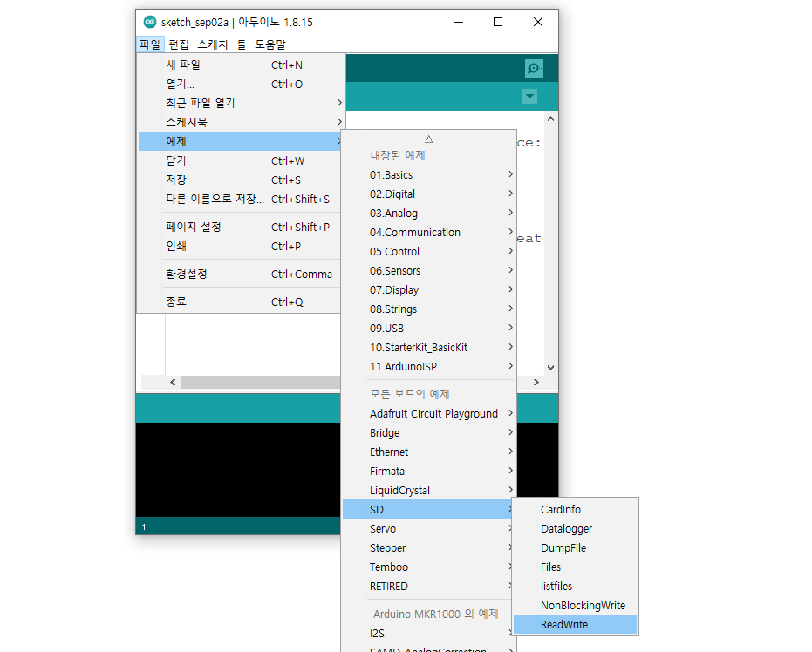Expand 03.Analog examples

(429, 214)
